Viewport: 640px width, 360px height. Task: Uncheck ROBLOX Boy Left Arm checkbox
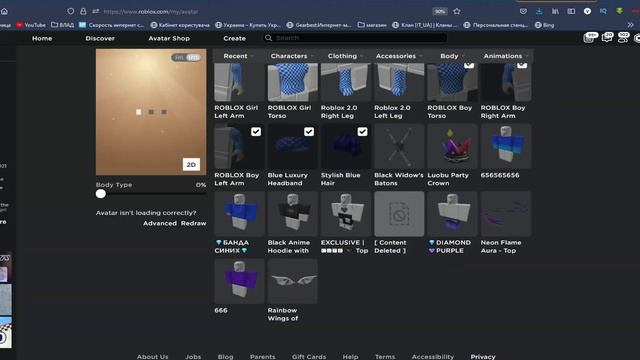(x=256, y=131)
